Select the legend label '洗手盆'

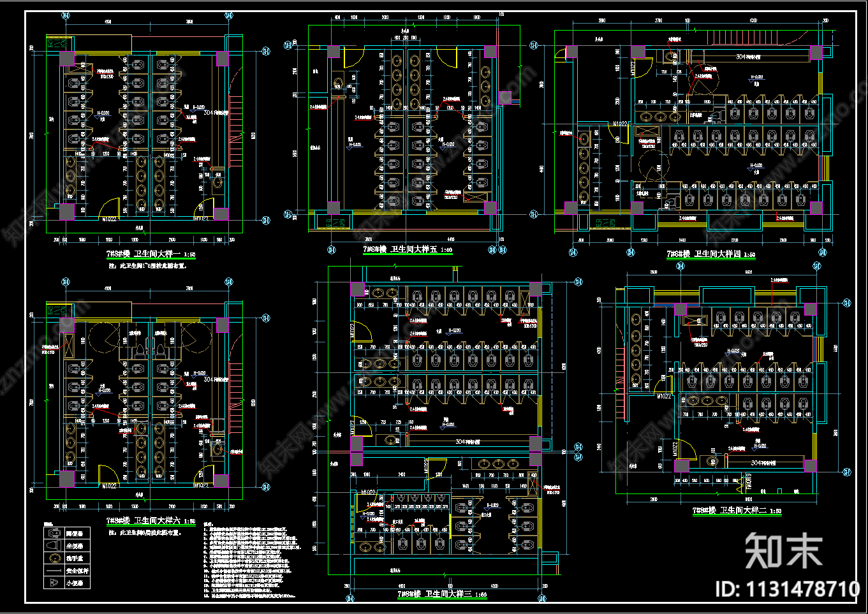click(x=74, y=558)
